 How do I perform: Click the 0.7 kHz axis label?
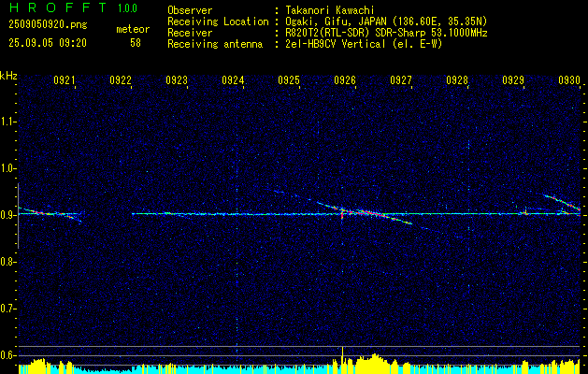7,309
